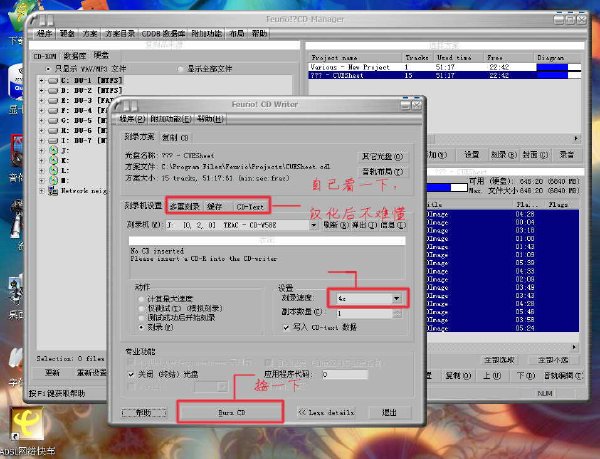Click the 应用程序代码 input field
Screen dimensions: 600x459
click(x=345, y=374)
